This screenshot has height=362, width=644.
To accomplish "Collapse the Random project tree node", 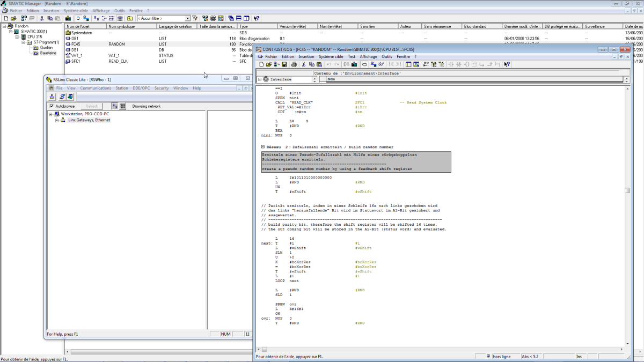I will coord(4,26).
